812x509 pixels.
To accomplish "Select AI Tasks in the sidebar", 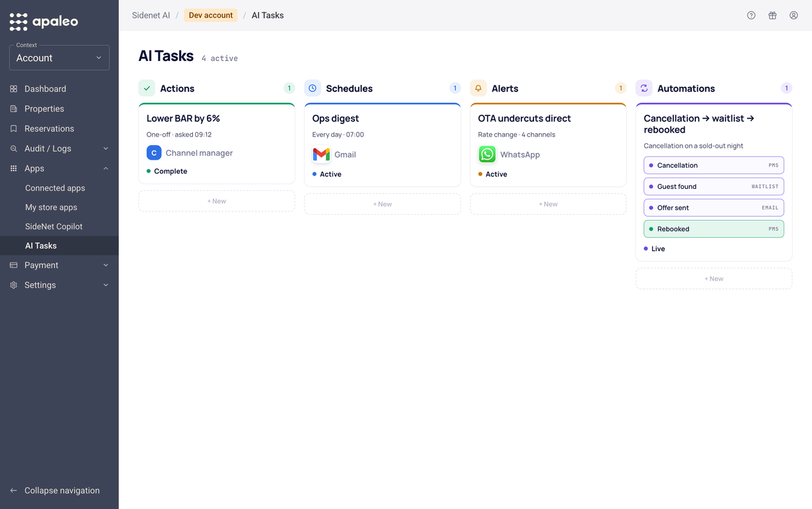I will tap(59, 246).
